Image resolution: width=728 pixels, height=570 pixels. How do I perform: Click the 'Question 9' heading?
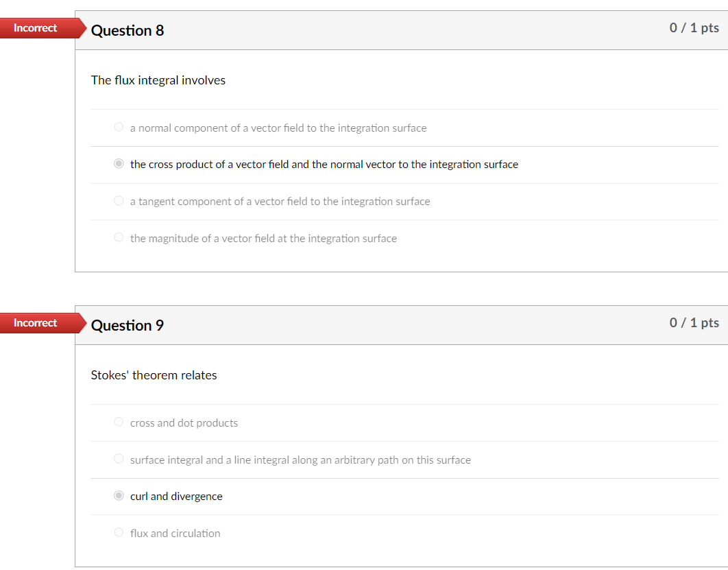(x=128, y=325)
